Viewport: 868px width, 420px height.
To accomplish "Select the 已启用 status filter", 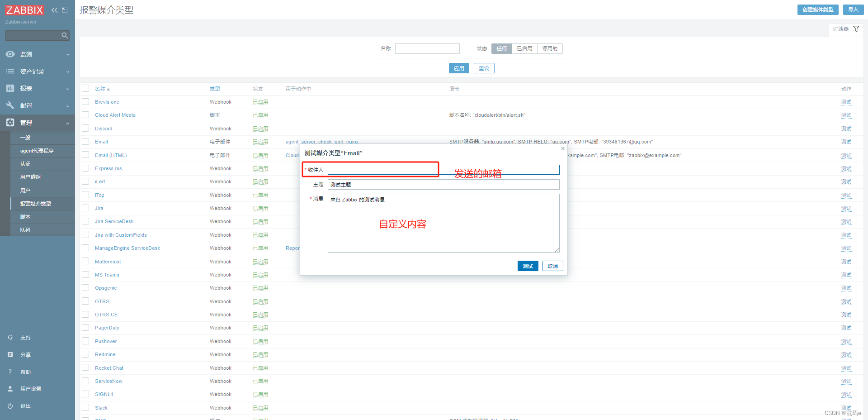I will pyautogui.click(x=524, y=48).
